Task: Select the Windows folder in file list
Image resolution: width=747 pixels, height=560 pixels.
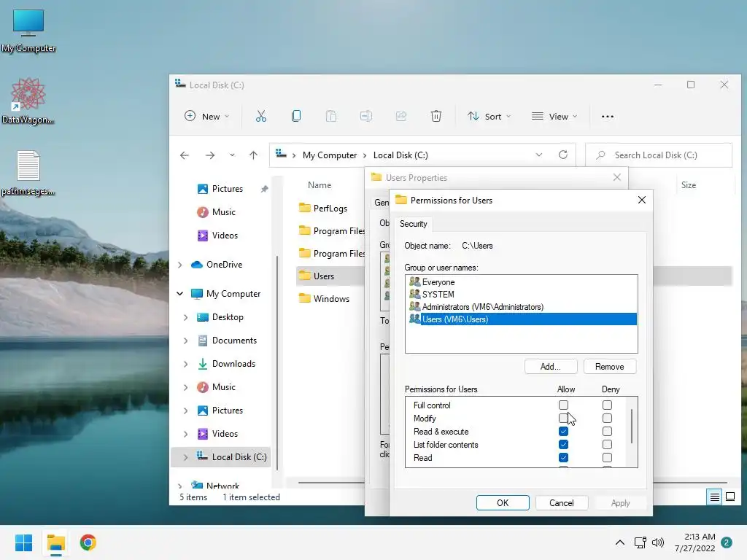Action: pyautogui.click(x=332, y=298)
